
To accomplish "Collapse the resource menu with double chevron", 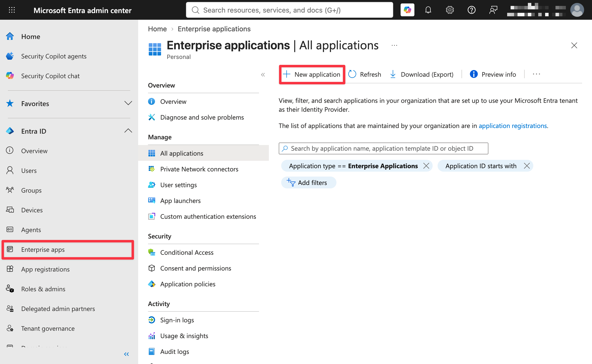I will point(263,75).
